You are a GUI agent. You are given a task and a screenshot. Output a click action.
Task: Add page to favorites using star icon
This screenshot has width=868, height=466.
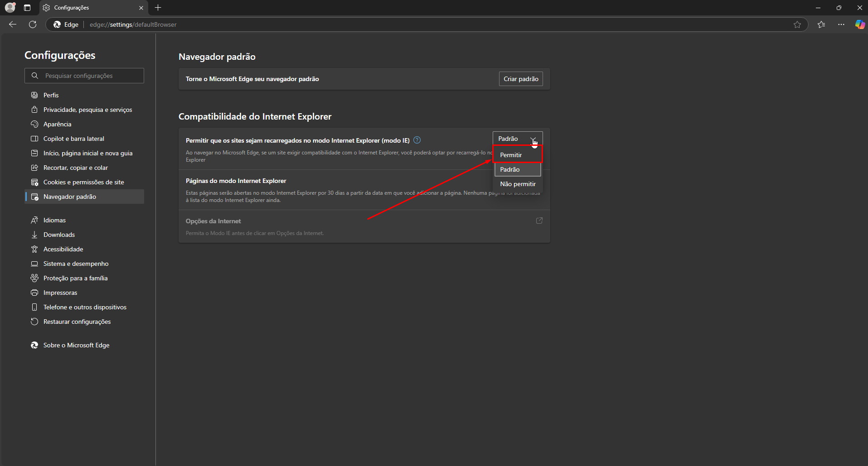pyautogui.click(x=797, y=24)
